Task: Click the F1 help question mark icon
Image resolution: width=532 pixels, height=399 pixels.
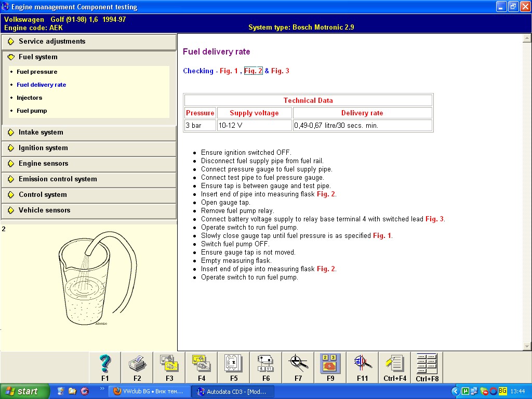Action: pyautogui.click(x=105, y=363)
